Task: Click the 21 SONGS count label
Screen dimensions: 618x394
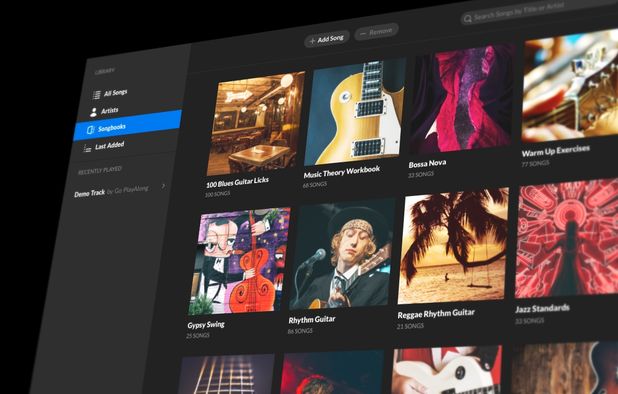Action: tap(410, 326)
